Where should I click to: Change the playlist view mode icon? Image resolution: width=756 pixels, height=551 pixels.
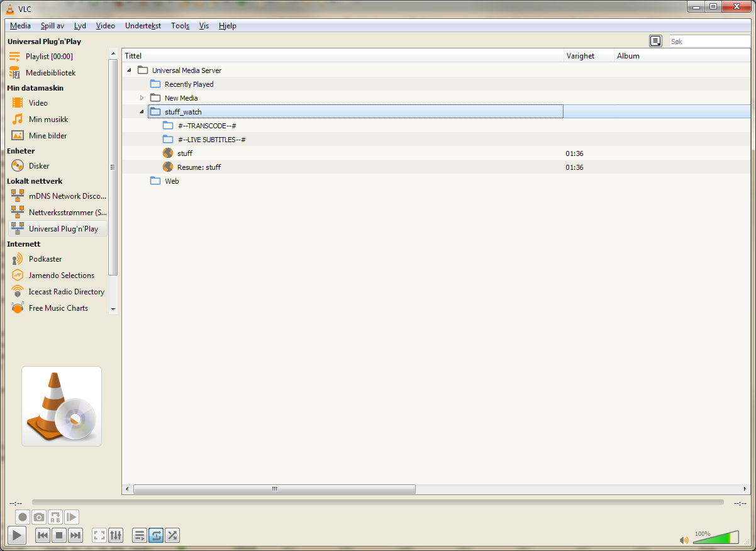tap(655, 41)
